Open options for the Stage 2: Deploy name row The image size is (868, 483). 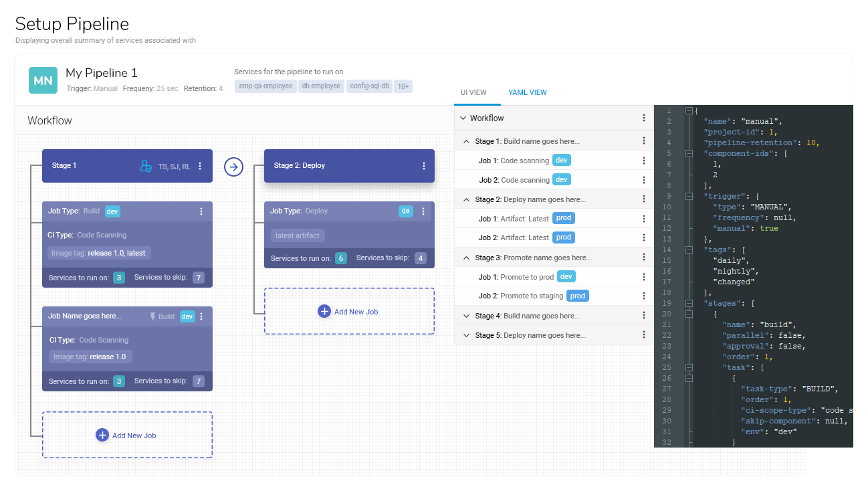[644, 199]
